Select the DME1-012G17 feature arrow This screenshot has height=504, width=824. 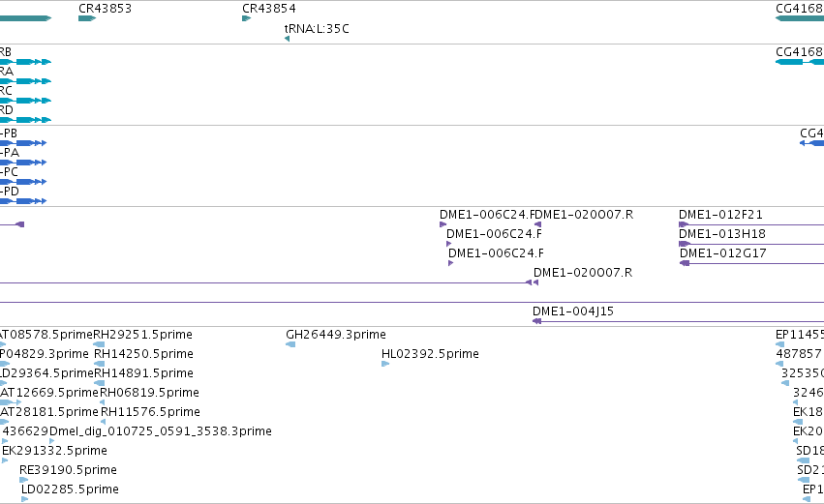click(685, 263)
